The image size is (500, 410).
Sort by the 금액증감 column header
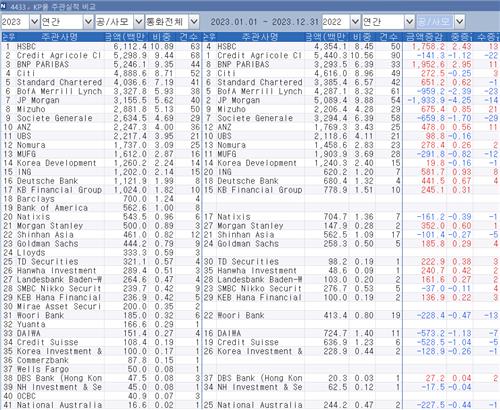tap(424, 37)
